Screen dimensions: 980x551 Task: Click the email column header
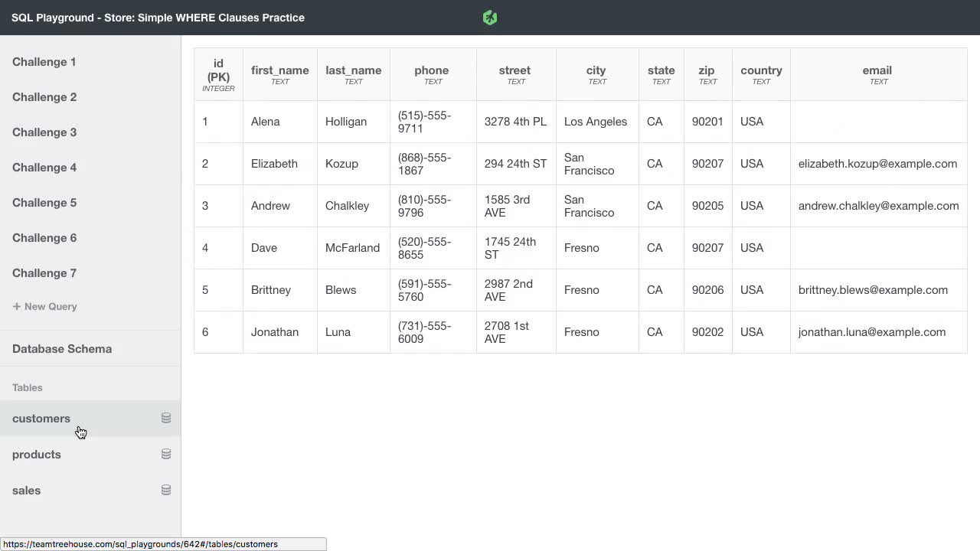point(877,70)
